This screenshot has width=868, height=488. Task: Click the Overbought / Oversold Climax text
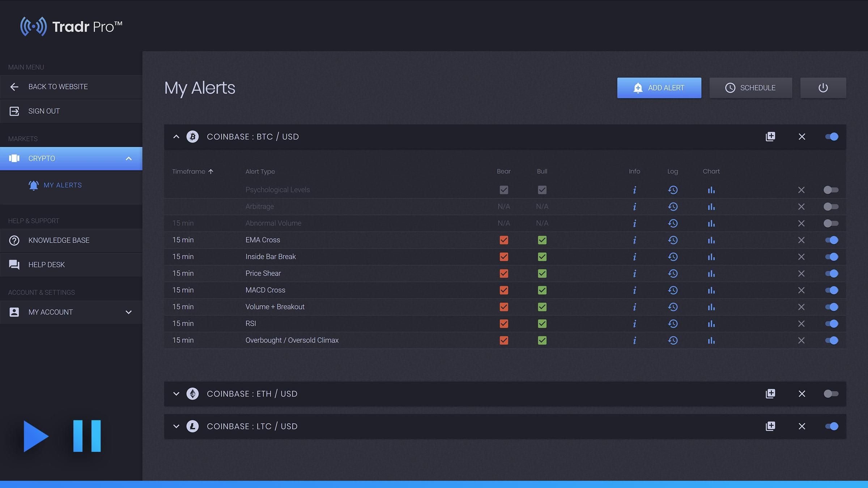tap(292, 340)
